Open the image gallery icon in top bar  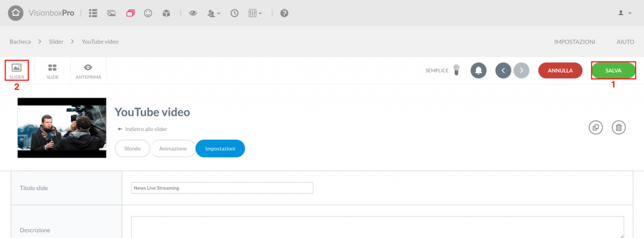point(111,13)
